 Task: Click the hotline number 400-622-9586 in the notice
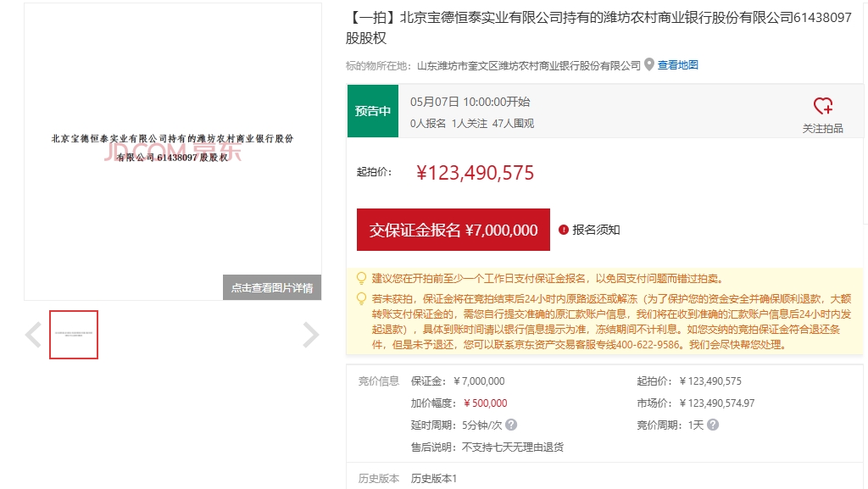[x=648, y=345]
